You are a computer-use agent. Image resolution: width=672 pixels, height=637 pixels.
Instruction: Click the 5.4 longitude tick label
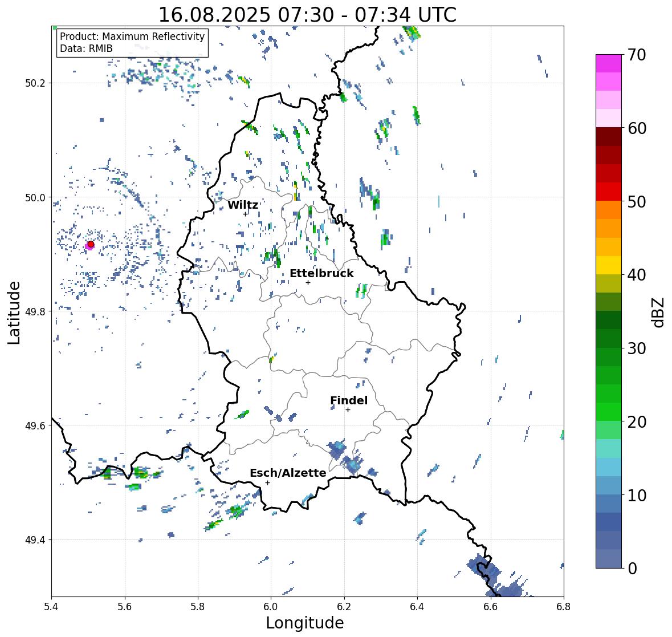[x=51, y=606]
